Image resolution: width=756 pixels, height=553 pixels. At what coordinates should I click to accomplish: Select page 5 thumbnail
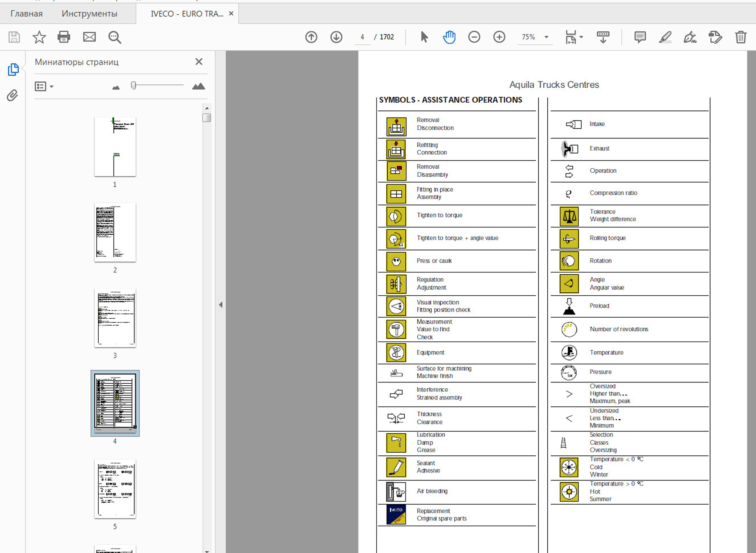pos(115,489)
